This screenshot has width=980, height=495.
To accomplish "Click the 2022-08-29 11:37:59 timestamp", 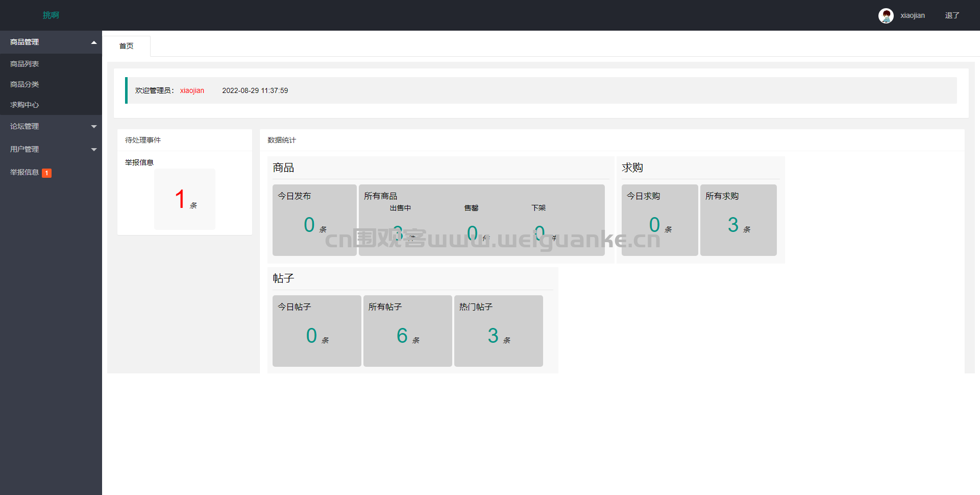I will (255, 90).
